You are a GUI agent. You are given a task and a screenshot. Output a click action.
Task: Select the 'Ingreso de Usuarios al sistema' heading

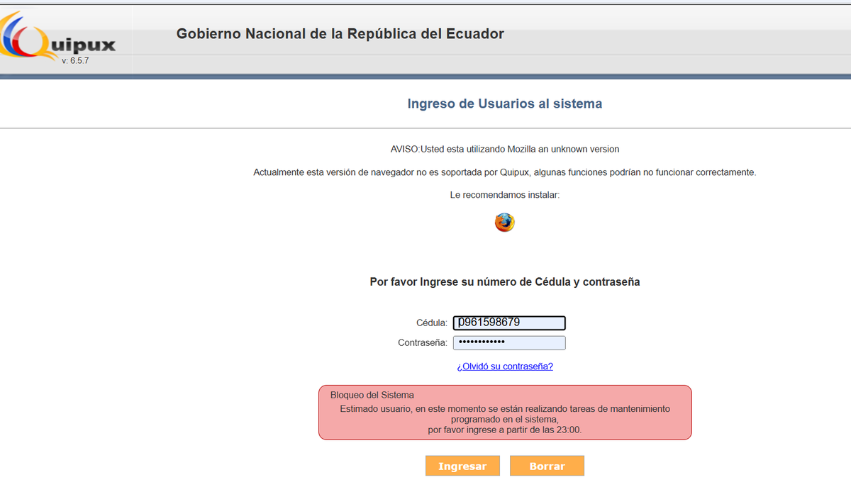[505, 104]
